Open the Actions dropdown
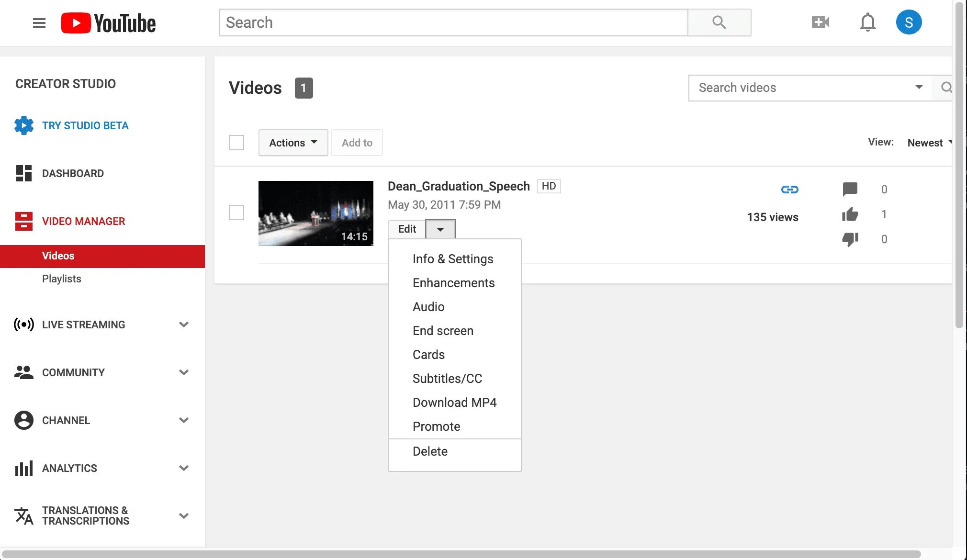This screenshot has width=967, height=560. coord(293,143)
